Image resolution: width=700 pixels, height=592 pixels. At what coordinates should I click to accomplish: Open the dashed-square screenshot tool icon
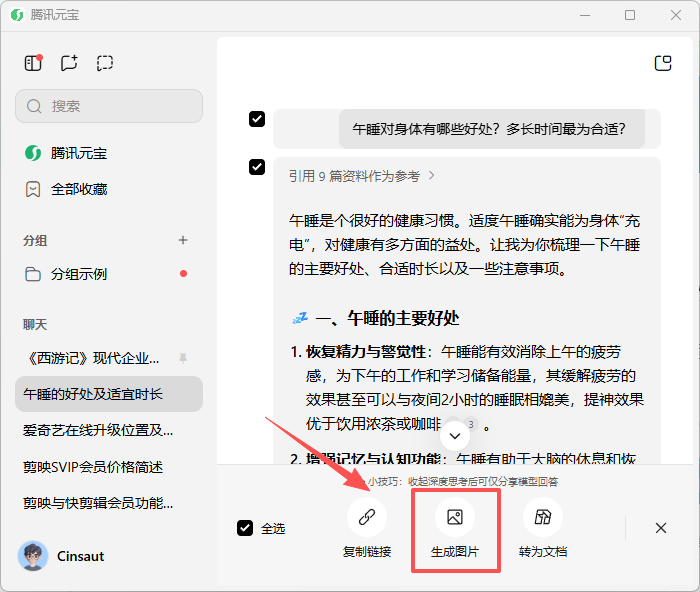click(105, 63)
